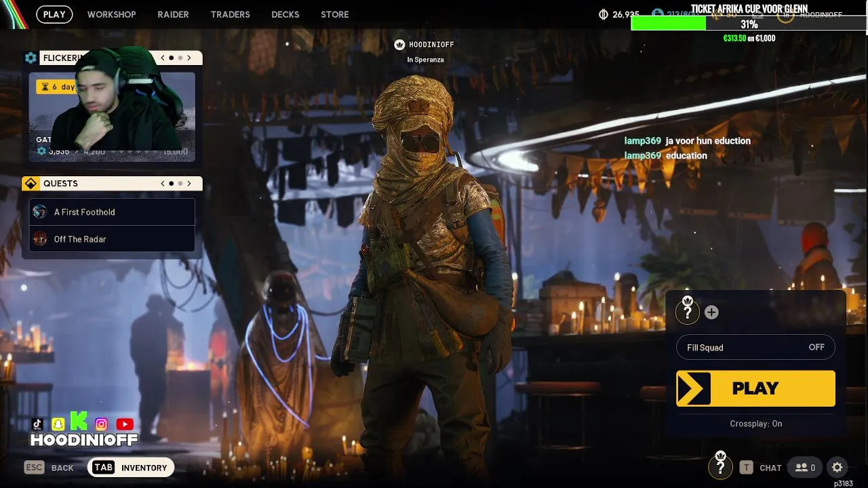Click the Crossplay: On label
The width and height of the screenshot is (868, 488).
click(755, 424)
